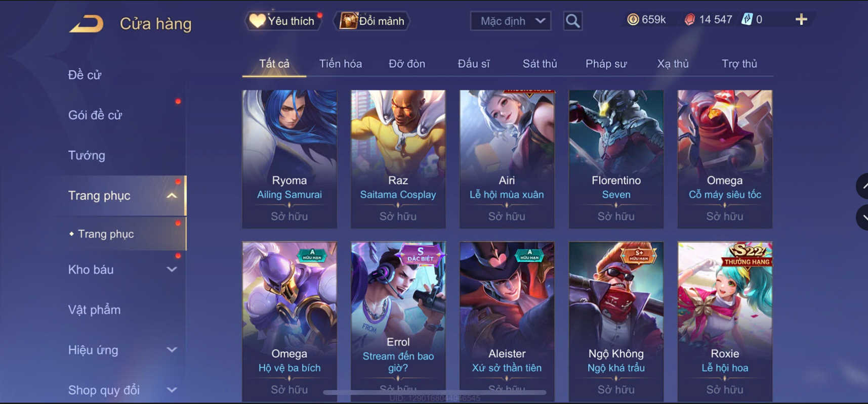Open Gói đề cử in sidebar

click(95, 115)
